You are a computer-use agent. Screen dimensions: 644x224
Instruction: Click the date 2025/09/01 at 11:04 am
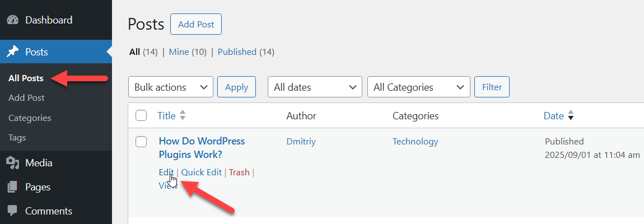[592, 155]
